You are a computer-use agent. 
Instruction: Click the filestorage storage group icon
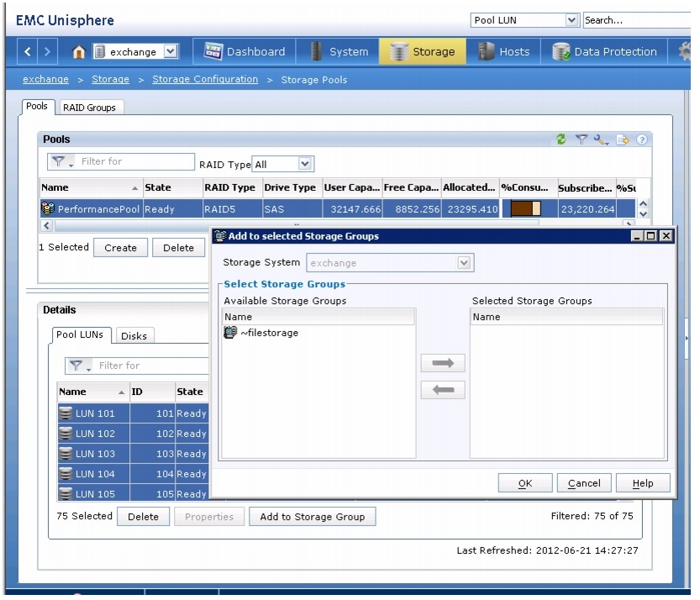pyautogui.click(x=230, y=333)
